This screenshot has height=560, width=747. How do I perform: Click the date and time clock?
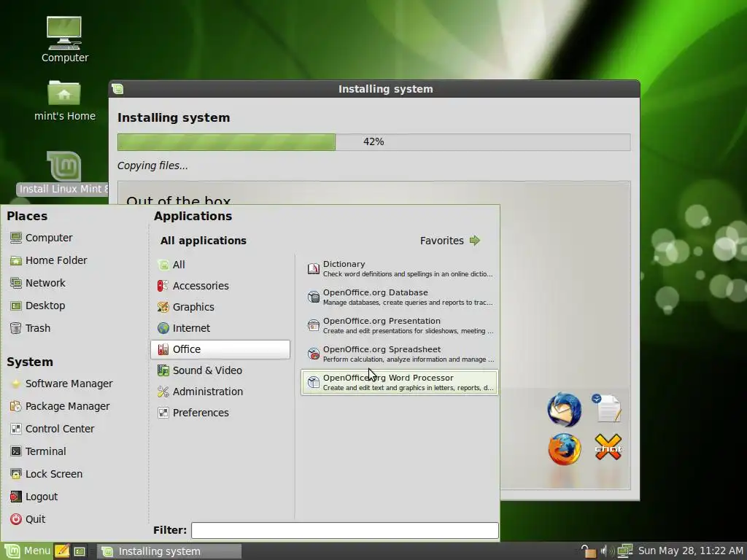pos(690,551)
